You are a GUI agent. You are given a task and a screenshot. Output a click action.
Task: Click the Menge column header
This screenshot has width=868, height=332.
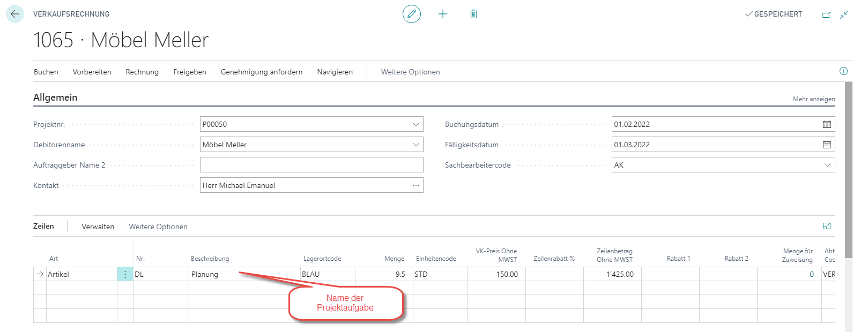tap(394, 259)
